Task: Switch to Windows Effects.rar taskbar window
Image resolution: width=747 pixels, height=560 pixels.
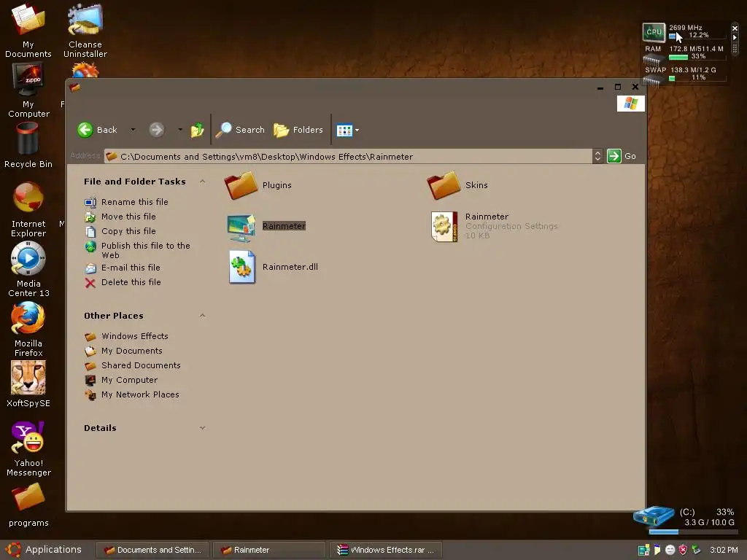Action: point(386,550)
